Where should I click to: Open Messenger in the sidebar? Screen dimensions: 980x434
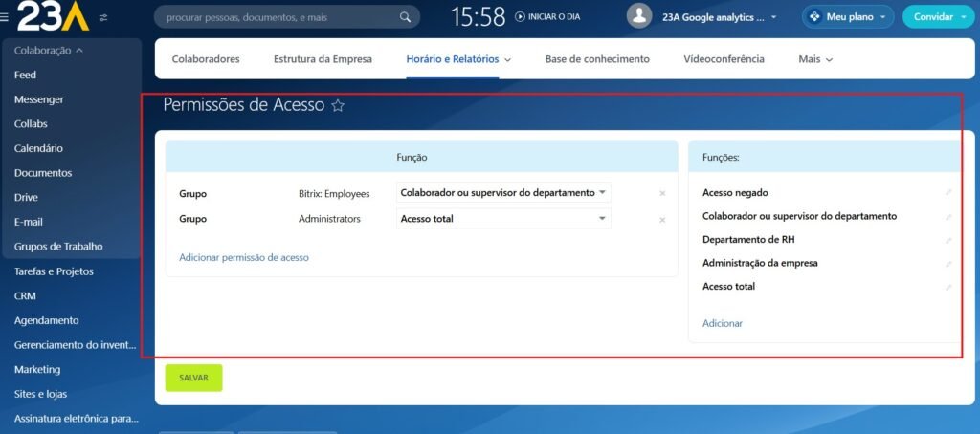pos(38,99)
